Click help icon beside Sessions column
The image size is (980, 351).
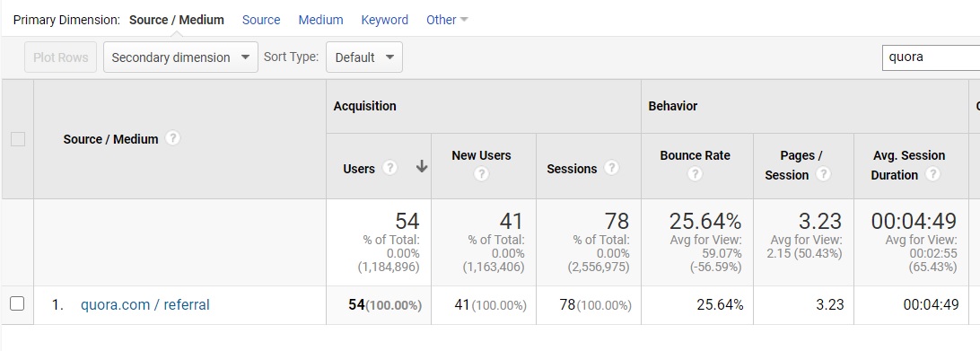[611, 168]
